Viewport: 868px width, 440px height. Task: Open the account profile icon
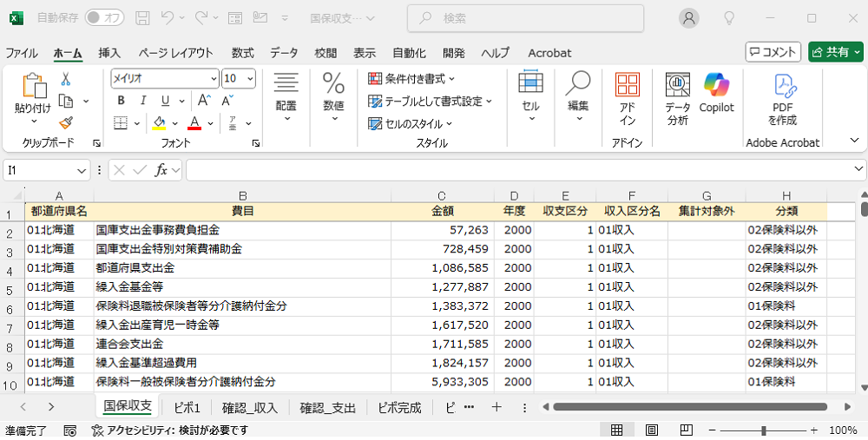(689, 18)
